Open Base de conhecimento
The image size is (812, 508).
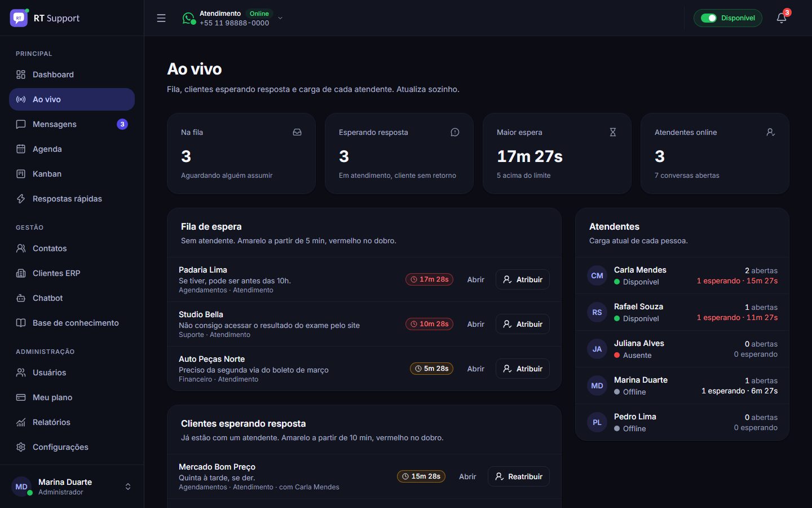pyautogui.click(x=72, y=323)
